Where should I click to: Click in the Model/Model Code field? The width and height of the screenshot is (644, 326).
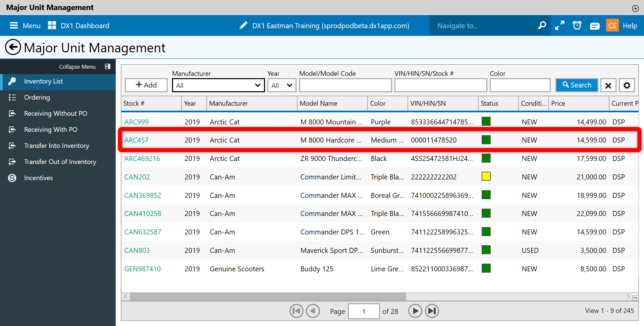(345, 85)
